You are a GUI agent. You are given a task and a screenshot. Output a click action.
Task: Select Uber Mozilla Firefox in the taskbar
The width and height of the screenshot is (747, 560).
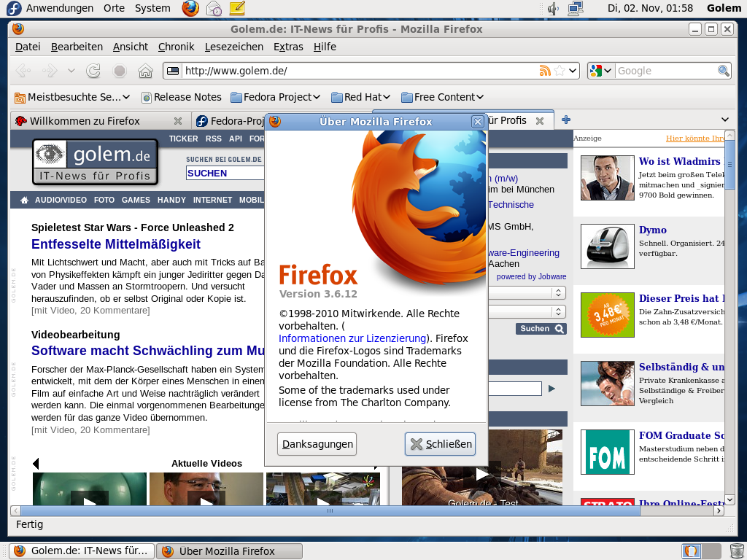[x=228, y=551]
